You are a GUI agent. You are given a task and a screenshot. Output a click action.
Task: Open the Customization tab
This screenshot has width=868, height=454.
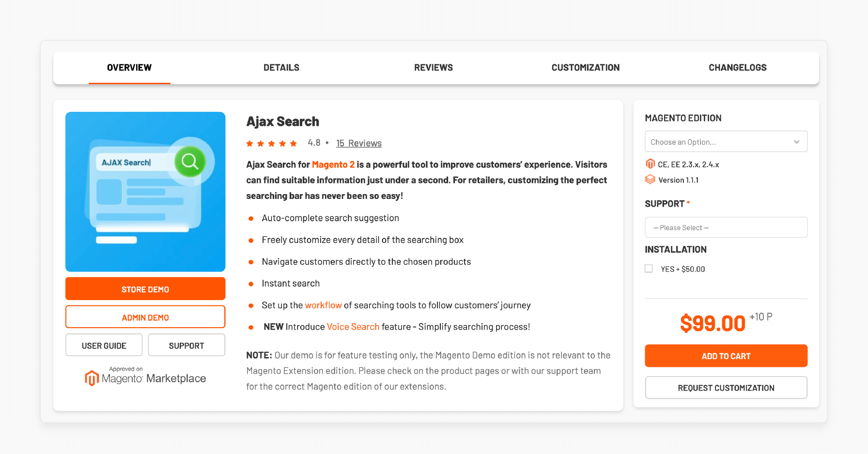click(x=586, y=67)
